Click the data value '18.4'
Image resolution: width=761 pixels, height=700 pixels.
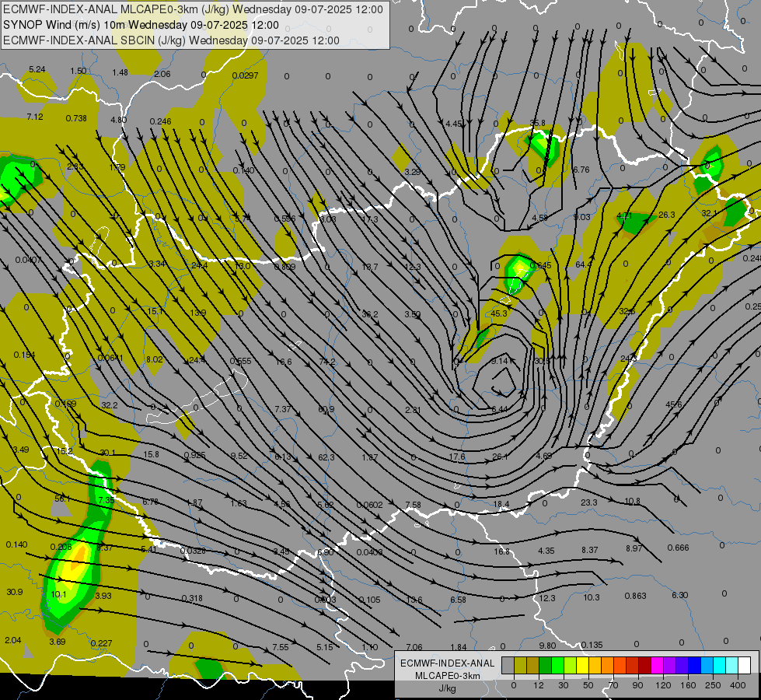click(501, 504)
